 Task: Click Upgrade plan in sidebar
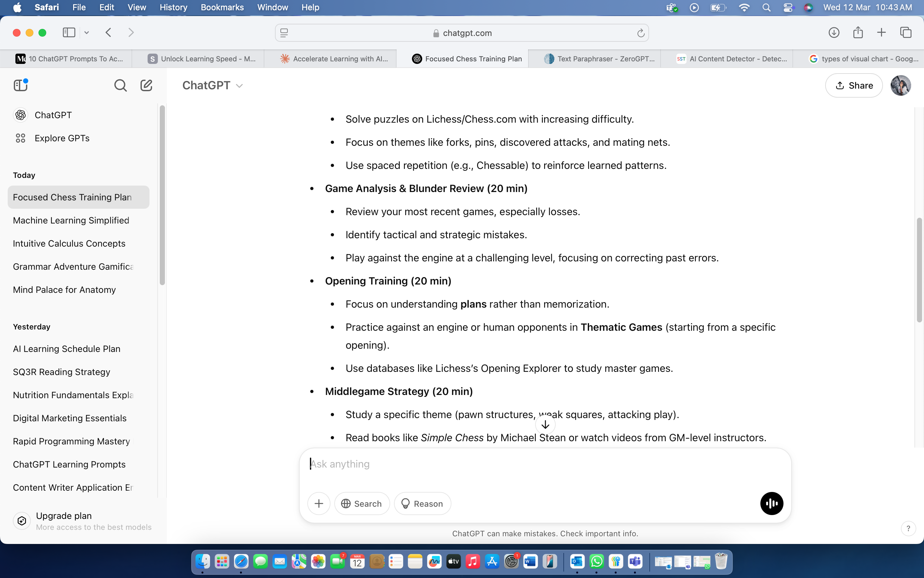(82, 521)
